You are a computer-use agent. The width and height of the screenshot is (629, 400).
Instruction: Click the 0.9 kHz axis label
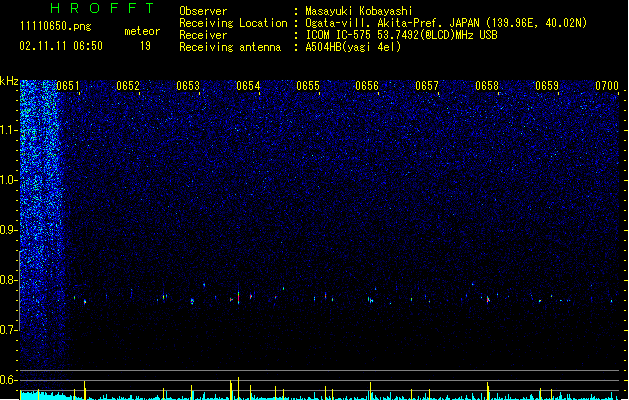(x=9, y=230)
